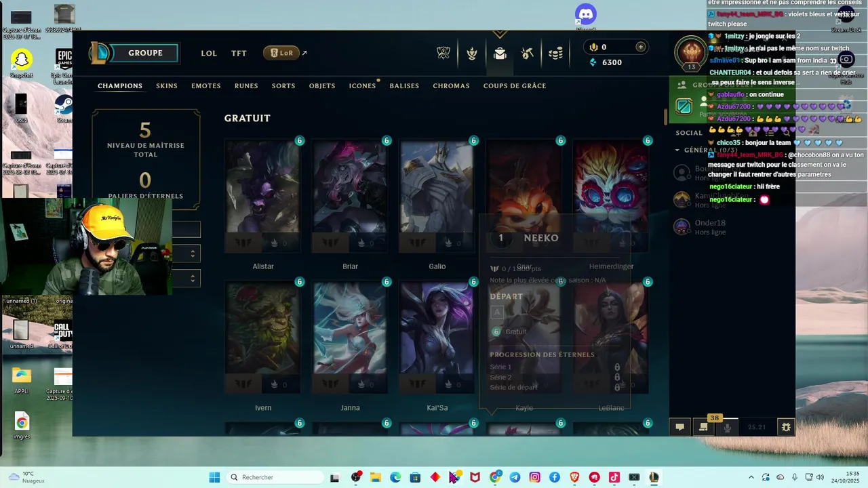Open Discord shortcut on desktop
Viewport: 868px width, 488px height.
[585, 16]
